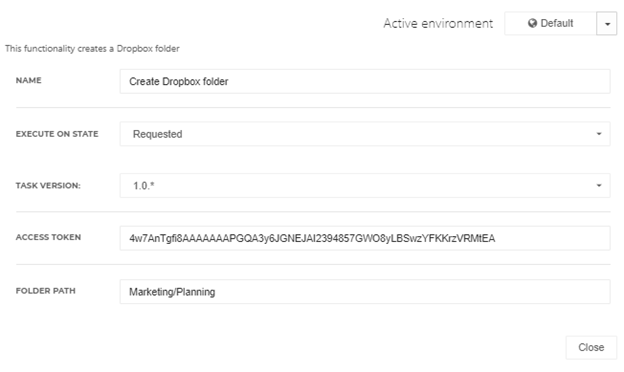Click the NAME field label
This screenshot has width=624, height=372.
pyautogui.click(x=29, y=80)
